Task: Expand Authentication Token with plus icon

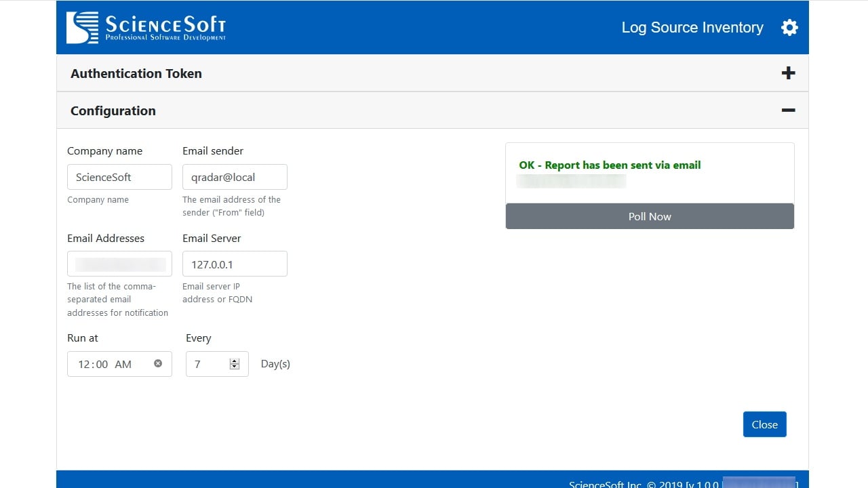Action: 788,73
